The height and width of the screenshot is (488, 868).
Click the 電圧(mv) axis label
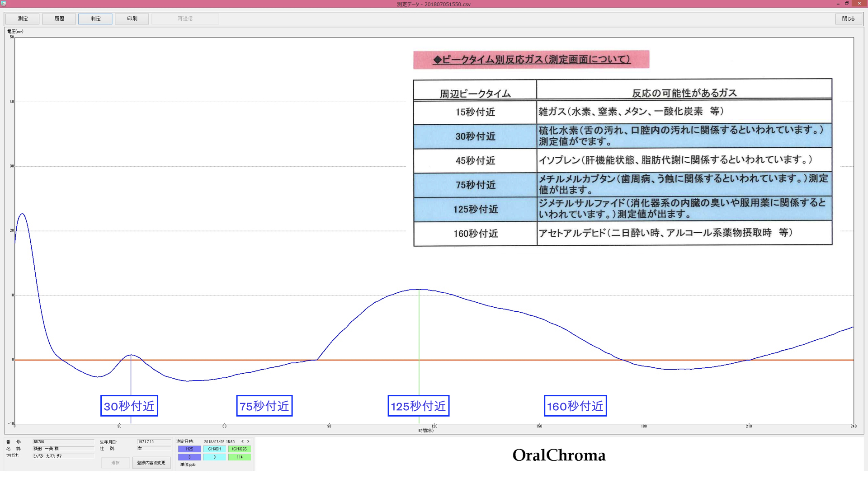coord(15,32)
